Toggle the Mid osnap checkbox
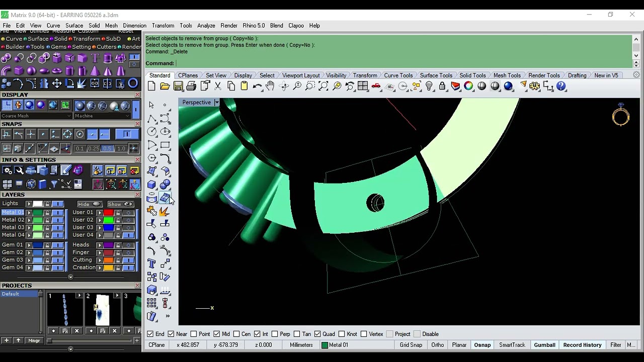The height and width of the screenshot is (362, 644). (216, 334)
